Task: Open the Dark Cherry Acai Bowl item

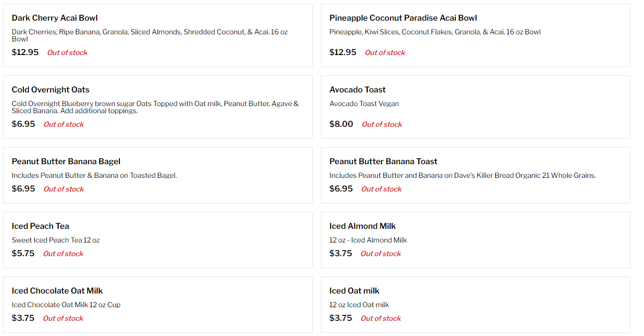Action: click(55, 18)
